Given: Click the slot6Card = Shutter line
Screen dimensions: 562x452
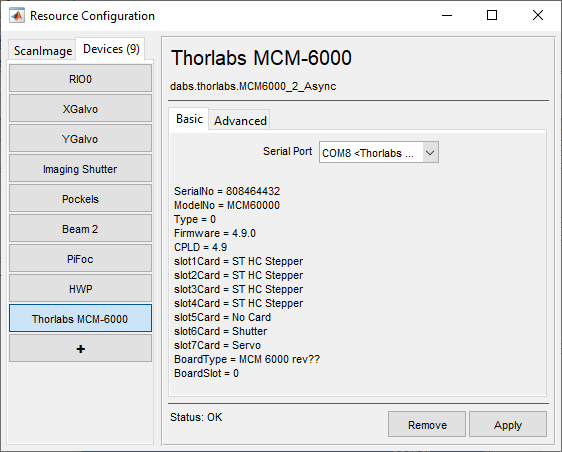Looking at the screenshot, I should coord(220,331).
